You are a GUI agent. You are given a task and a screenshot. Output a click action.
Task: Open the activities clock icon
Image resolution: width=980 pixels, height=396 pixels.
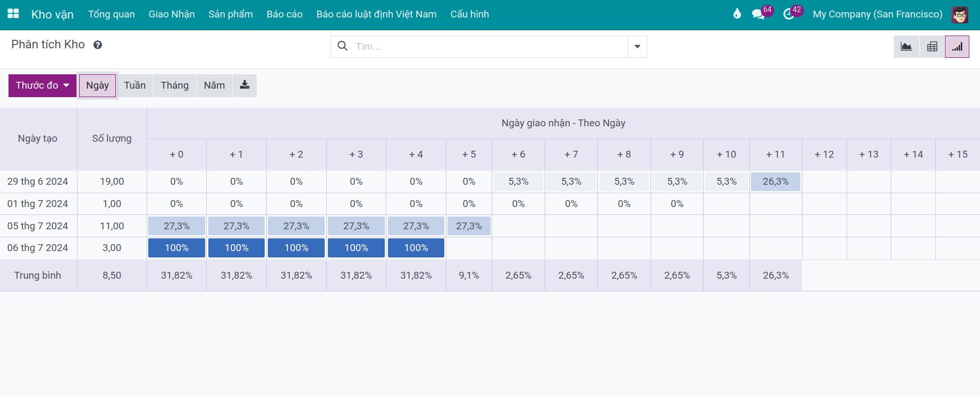(789, 14)
